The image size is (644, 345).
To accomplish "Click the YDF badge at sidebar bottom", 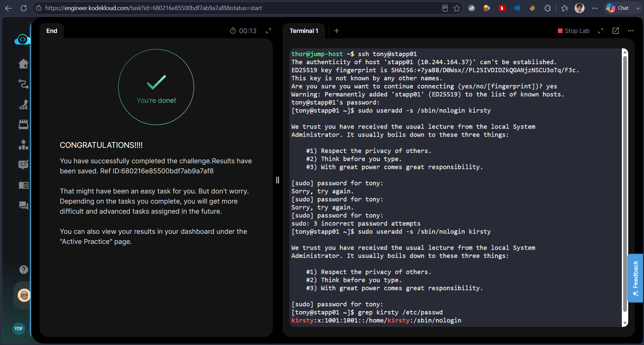I will click(19, 329).
